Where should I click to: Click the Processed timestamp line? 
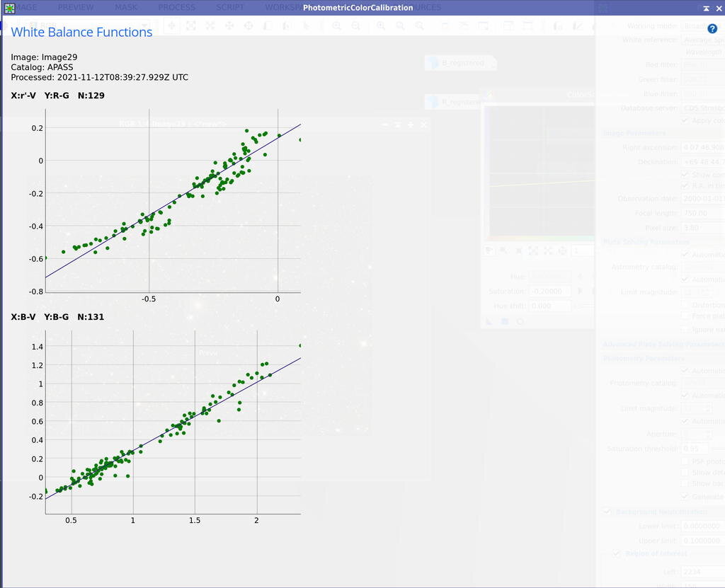tap(99, 77)
